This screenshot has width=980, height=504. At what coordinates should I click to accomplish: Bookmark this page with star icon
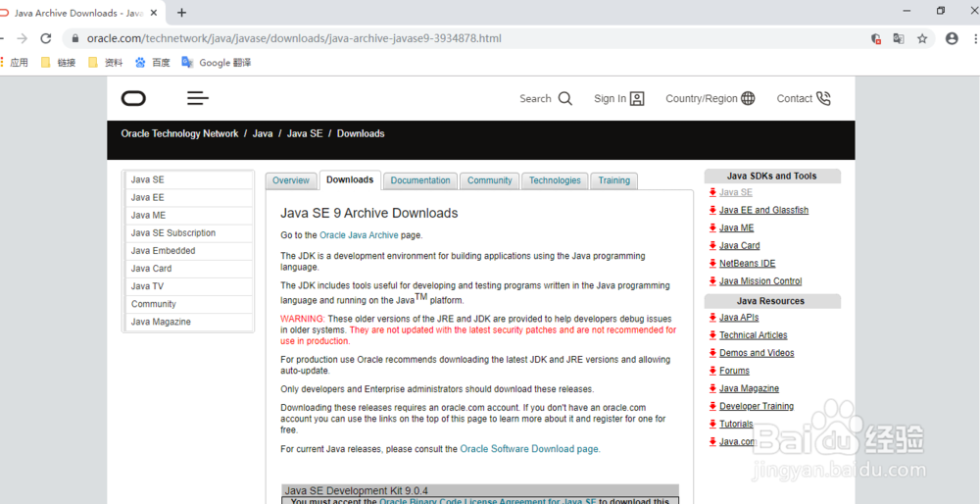922,39
